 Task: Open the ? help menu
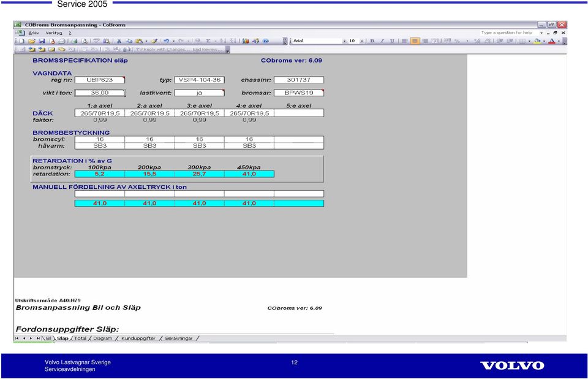click(70, 33)
